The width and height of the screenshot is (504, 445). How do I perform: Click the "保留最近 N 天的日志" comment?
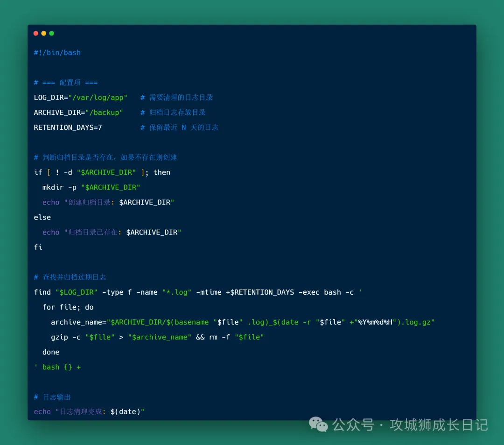point(183,127)
